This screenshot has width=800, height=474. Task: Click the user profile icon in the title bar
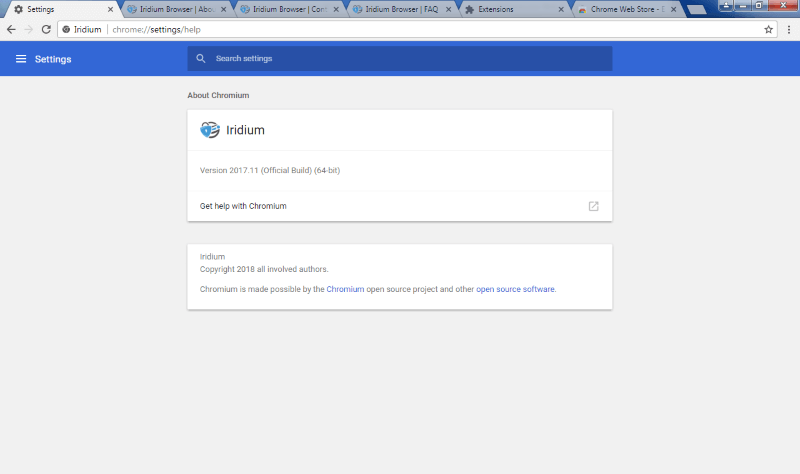(726, 5)
